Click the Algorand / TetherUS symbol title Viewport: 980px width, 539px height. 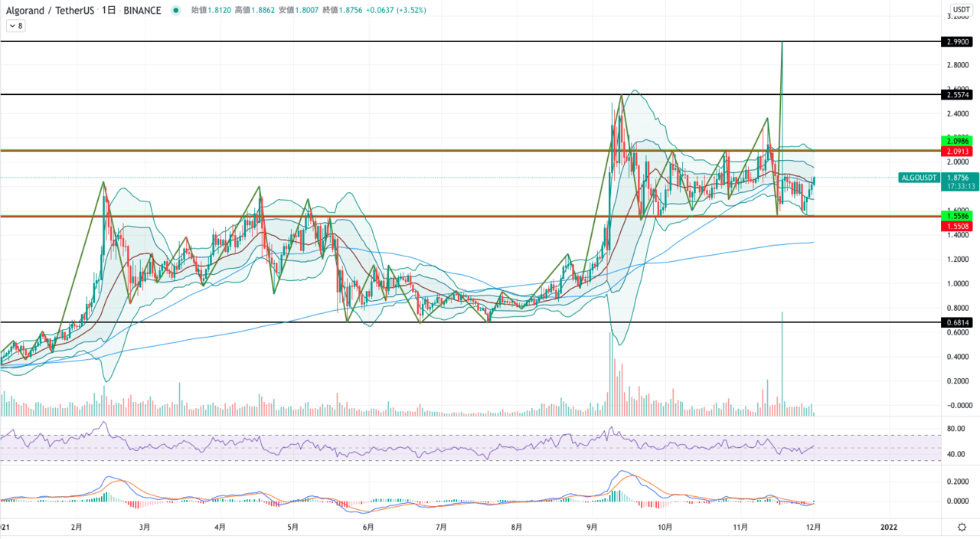coord(50,11)
